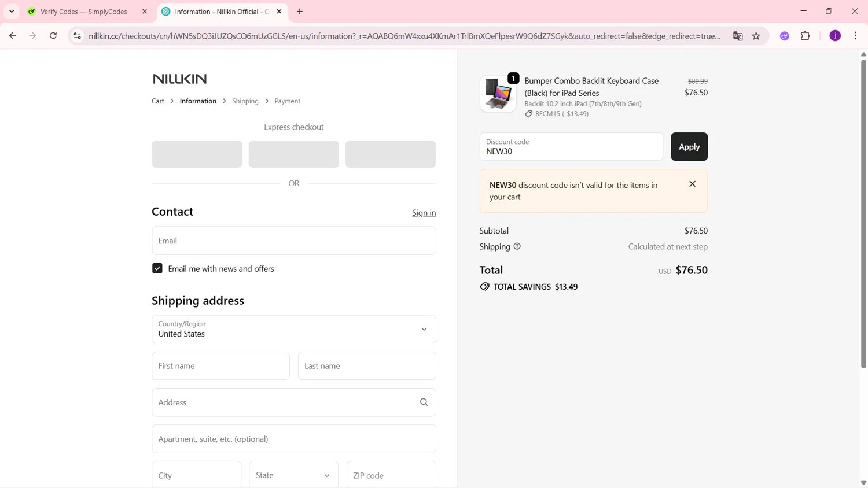Screen dimensions: 868x488
Task: Click the Nillkin logo
Action: [x=179, y=79]
